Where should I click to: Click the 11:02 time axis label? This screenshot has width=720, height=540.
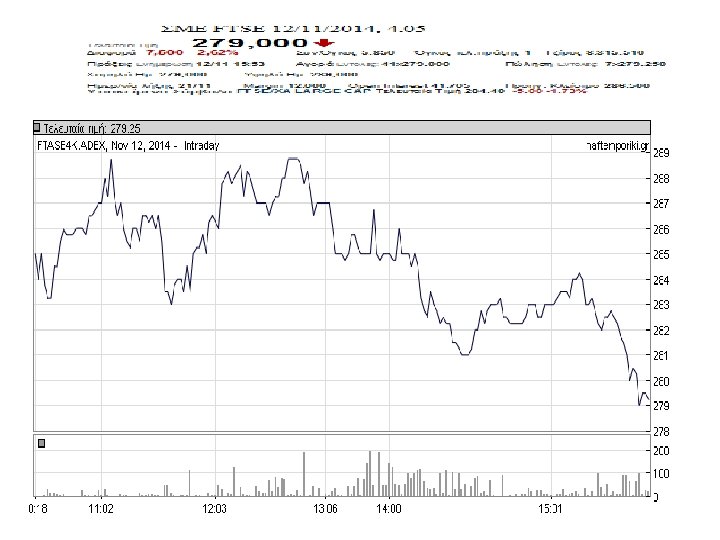tap(101, 509)
